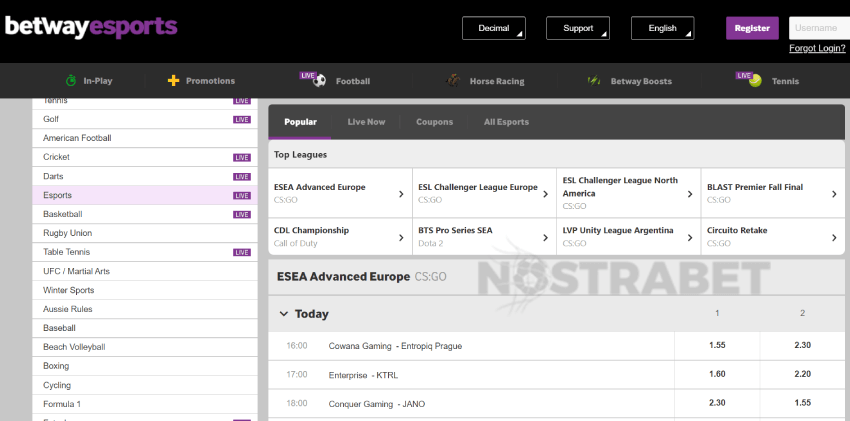Select American Football in the sports list
The image size is (850, 421).
pos(145,138)
